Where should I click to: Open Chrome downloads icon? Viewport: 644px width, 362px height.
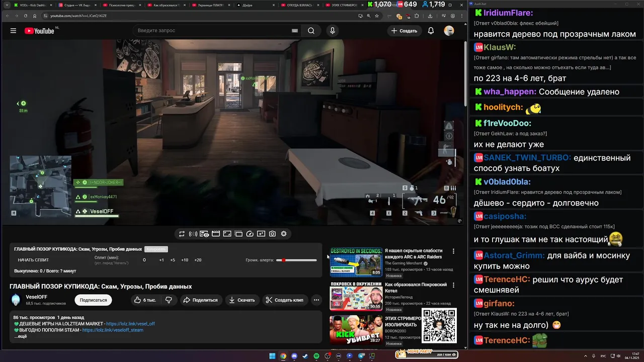[430, 16]
